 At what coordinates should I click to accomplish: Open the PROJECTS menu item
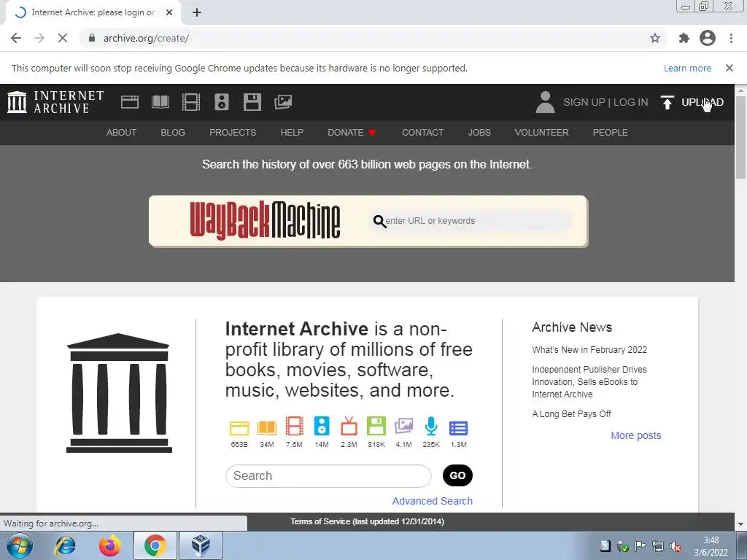click(x=233, y=133)
